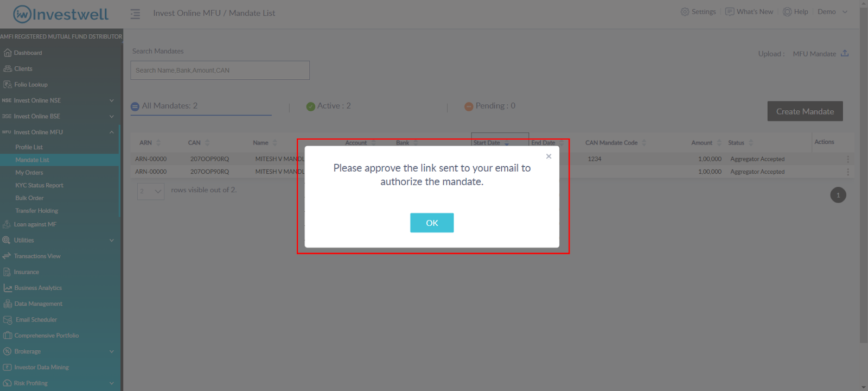Click the Search Mandates input field
The image size is (868, 391).
click(x=220, y=70)
